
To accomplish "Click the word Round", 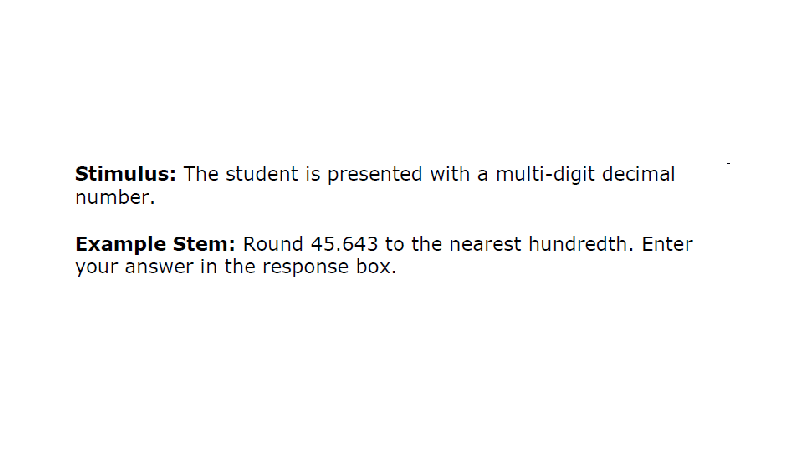I will [x=273, y=244].
